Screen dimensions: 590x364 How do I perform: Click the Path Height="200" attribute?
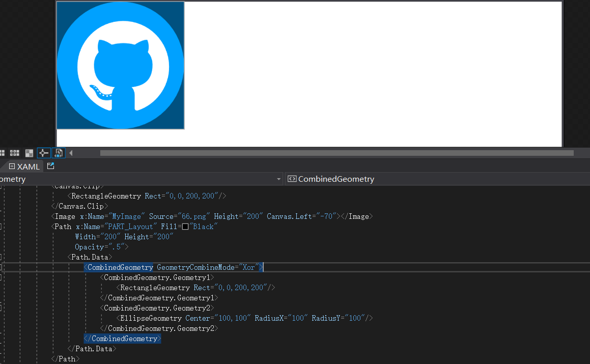pyautogui.click(x=149, y=237)
